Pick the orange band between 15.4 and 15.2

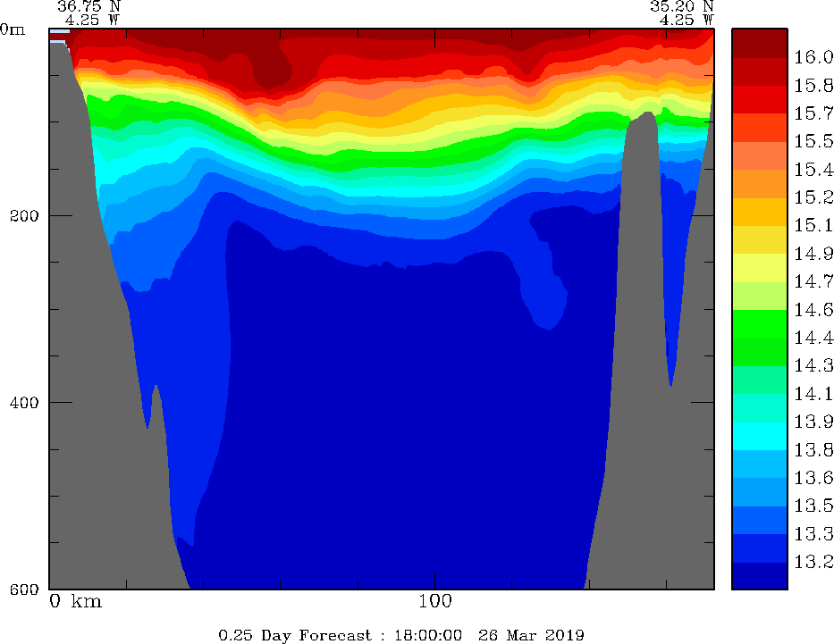point(760,183)
